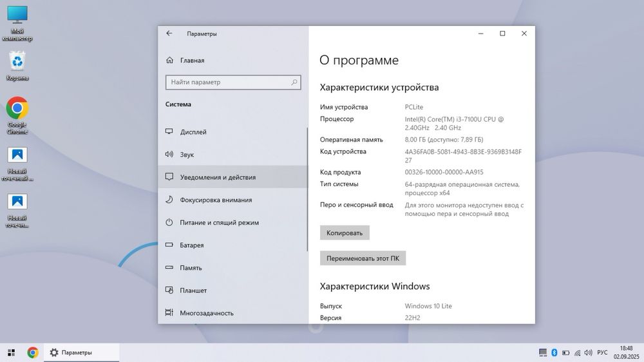Viewport: 644px width, 362px height.
Task: Go back using the Settings arrow
Action: 169,33
